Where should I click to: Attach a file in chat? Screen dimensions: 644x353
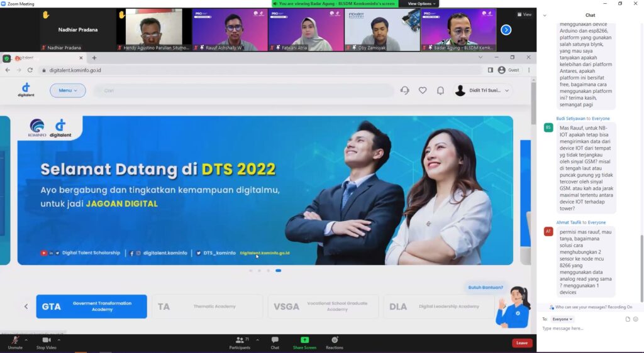point(628,319)
